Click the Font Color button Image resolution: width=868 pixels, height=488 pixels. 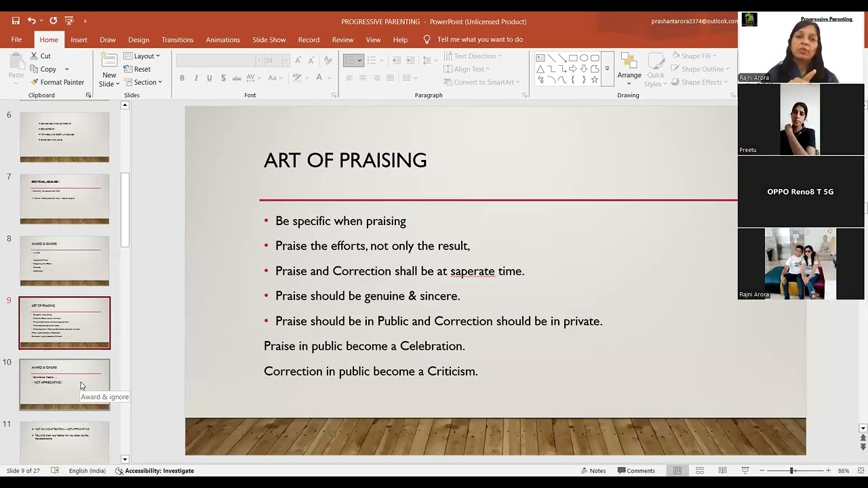click(319, 78)
